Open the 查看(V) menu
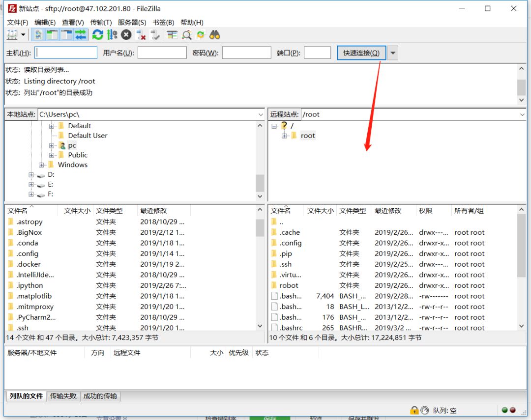This screenshot has height=420, width=531. click(73, 22)
